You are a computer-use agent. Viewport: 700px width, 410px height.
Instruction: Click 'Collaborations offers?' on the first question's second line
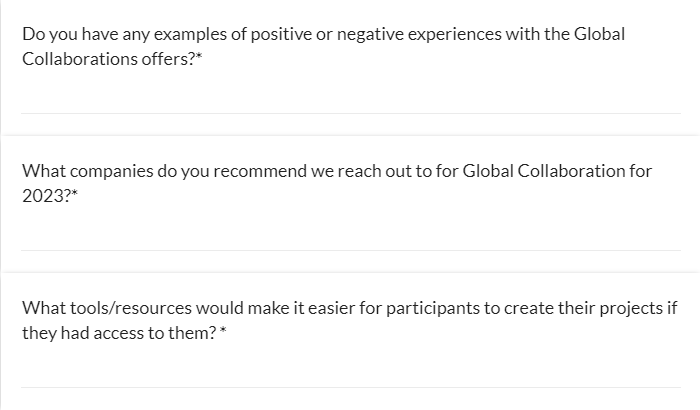(108, 58)
